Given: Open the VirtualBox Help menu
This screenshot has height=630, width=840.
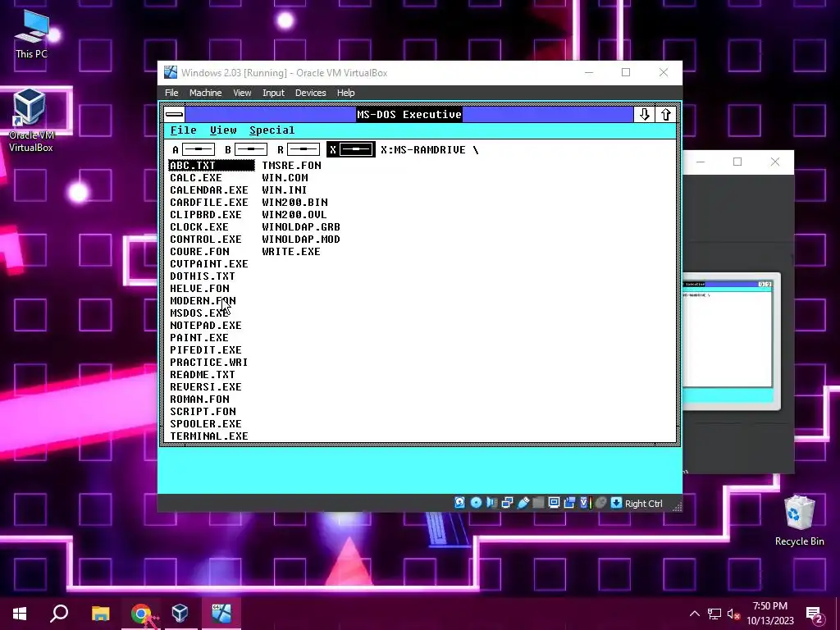Looking at the screenshot, I should [345, 93].
